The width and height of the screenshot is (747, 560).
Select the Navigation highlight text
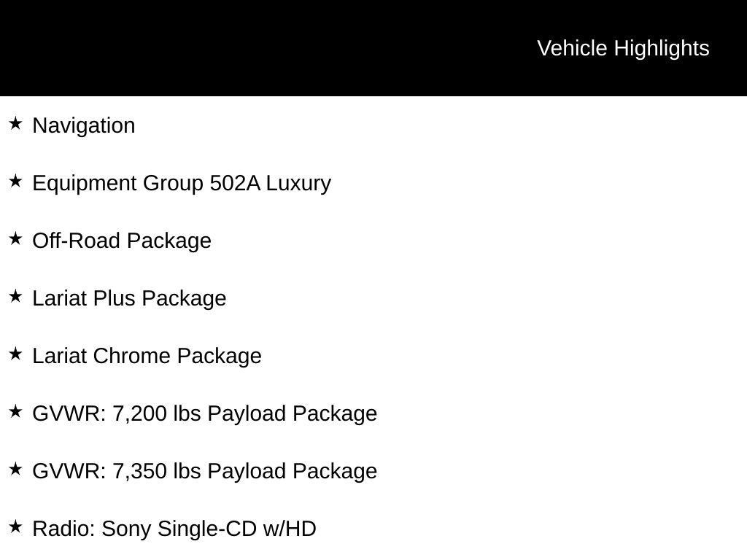click(x=84, y=126)
